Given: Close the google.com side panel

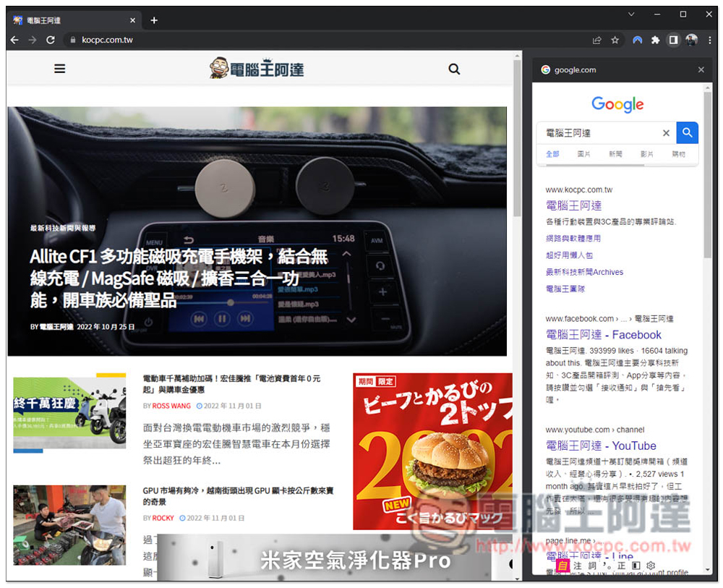Looking at the screenshot, I should [701, 69].
